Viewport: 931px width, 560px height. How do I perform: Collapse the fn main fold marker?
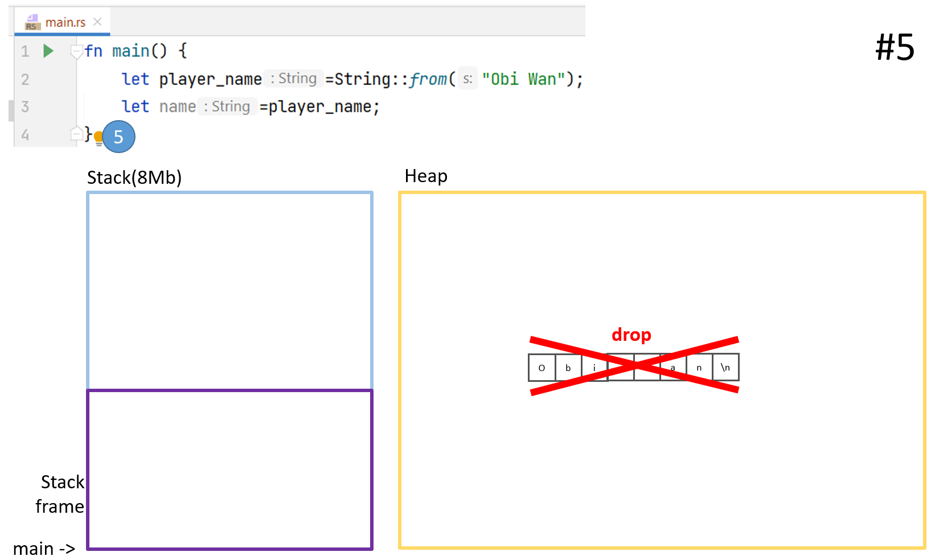click(76, 51)
